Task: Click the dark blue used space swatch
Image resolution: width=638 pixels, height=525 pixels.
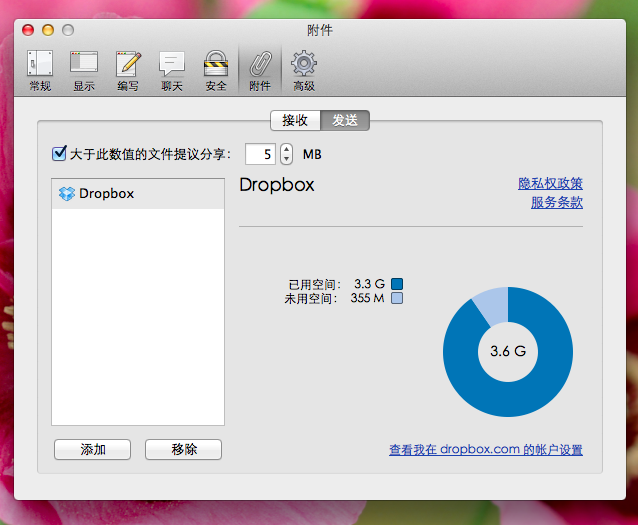Action: pos(397,283)
